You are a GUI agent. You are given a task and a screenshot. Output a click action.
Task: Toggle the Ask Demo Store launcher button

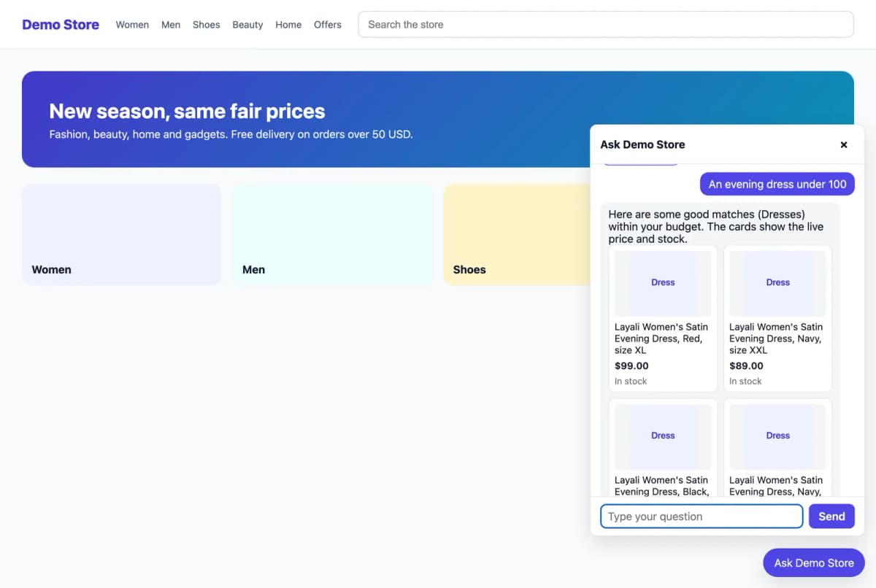pyautogui.click(x=814, y=562)
